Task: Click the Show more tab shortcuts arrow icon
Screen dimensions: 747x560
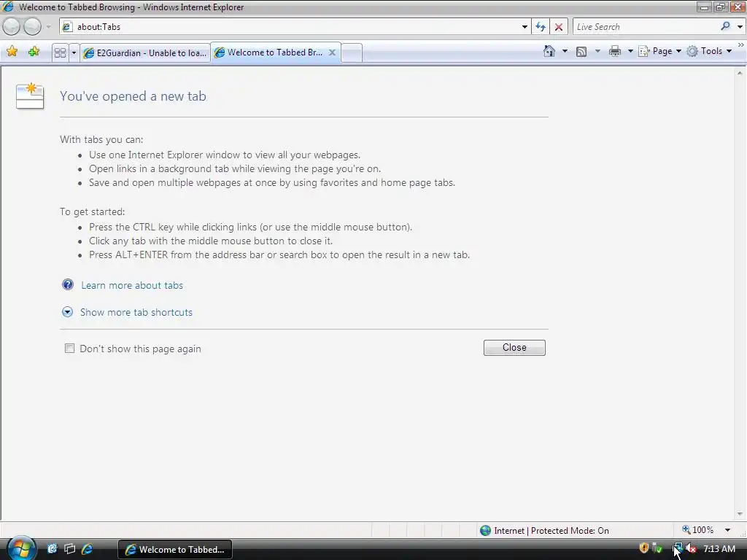Action: [68, 312]
